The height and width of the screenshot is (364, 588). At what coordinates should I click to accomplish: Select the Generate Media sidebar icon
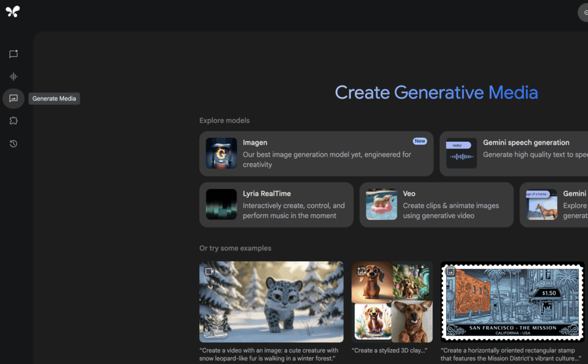(14, 99)
